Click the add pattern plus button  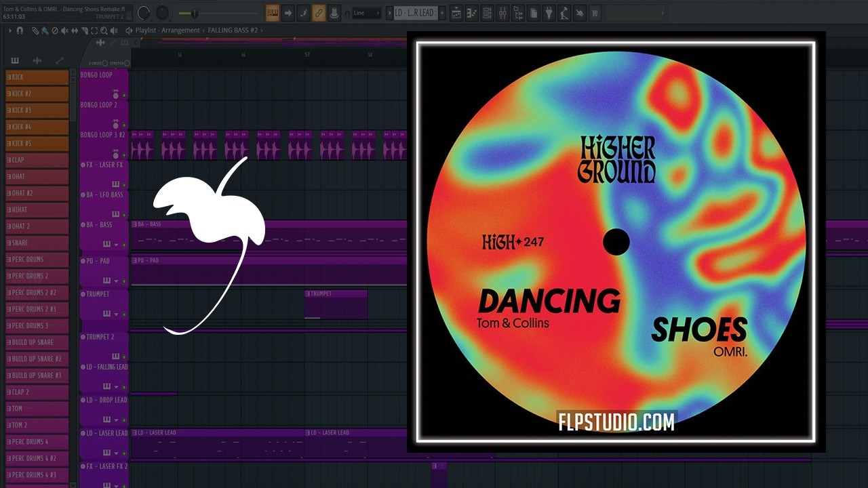443,13
